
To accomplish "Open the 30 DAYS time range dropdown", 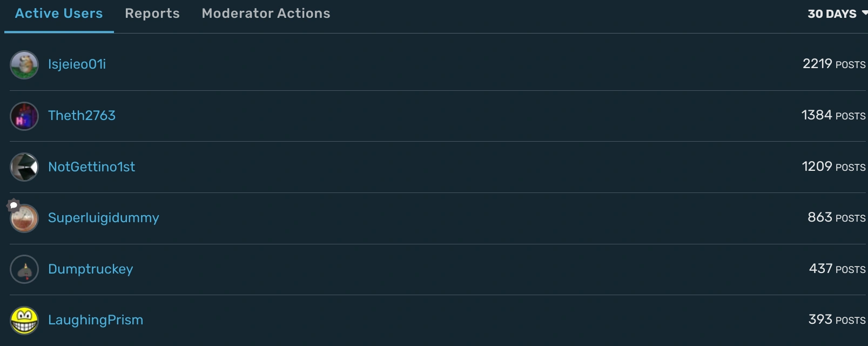I will click(x=836, y=14).
